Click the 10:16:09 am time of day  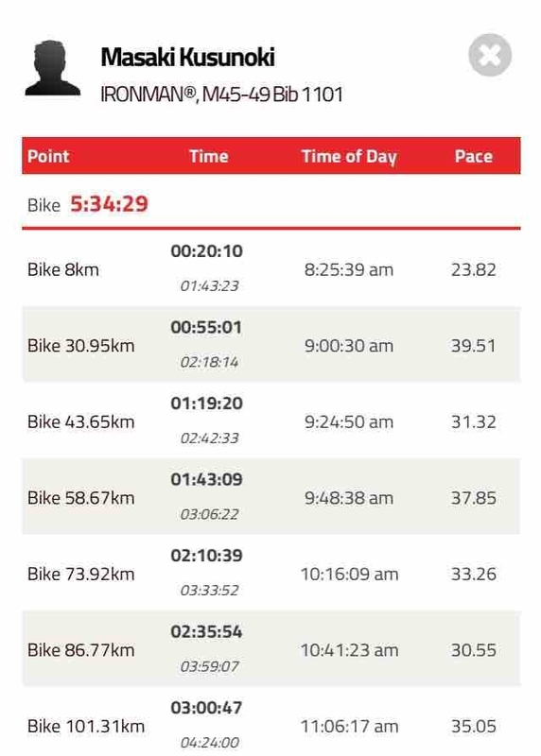click(349, 575)
